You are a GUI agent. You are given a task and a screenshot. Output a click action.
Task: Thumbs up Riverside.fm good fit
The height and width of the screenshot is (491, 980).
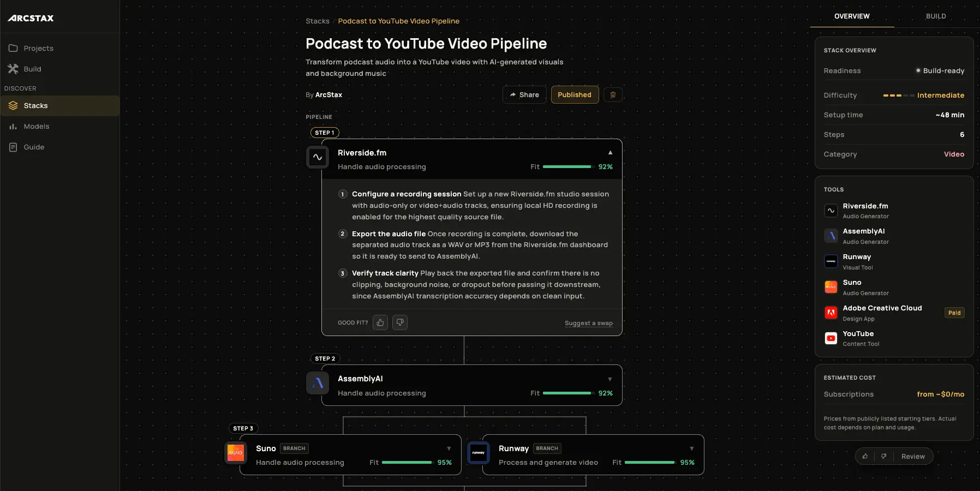tap(380, 322)
